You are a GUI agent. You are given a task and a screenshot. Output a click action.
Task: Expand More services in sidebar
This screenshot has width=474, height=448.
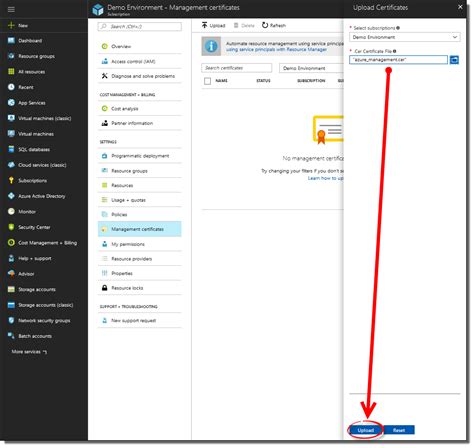[x=29, y=352]
